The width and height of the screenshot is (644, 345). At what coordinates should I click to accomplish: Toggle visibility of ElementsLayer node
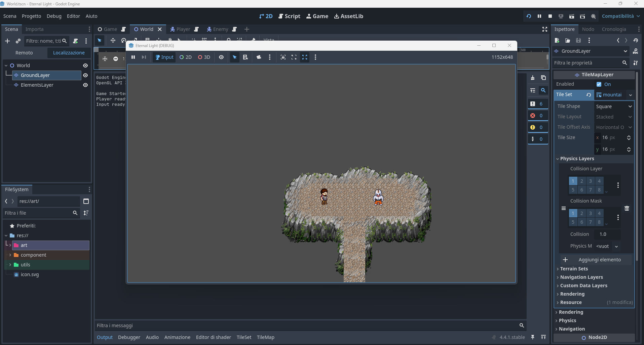(85, 85)
